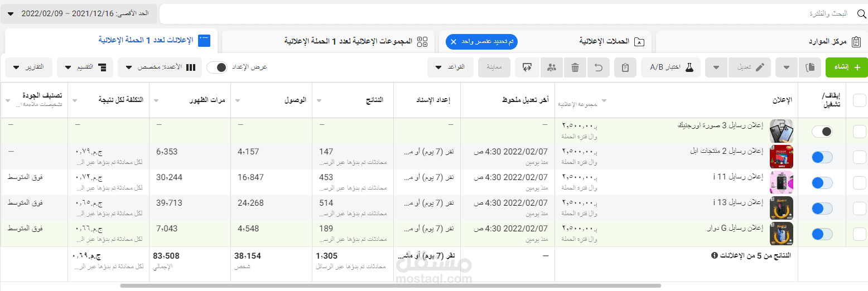The image size is (868, 291).
Task: Check the box for إعلان رسايل G دوار row
Action: click(x=860, y=234)
